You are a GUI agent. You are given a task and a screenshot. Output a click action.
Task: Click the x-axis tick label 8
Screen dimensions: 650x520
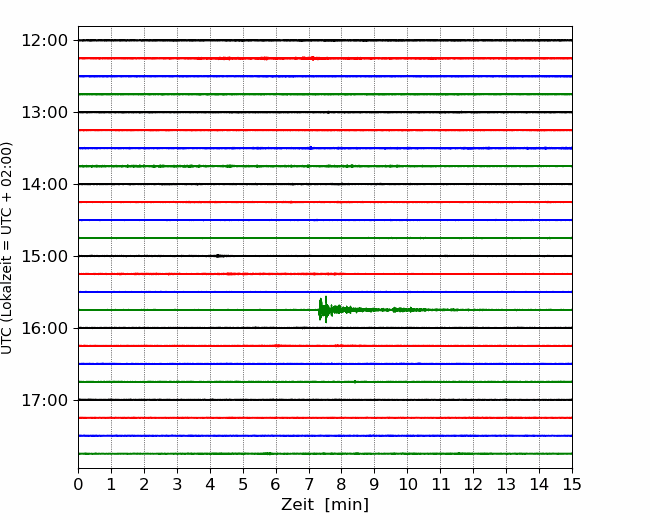point(342,484)
